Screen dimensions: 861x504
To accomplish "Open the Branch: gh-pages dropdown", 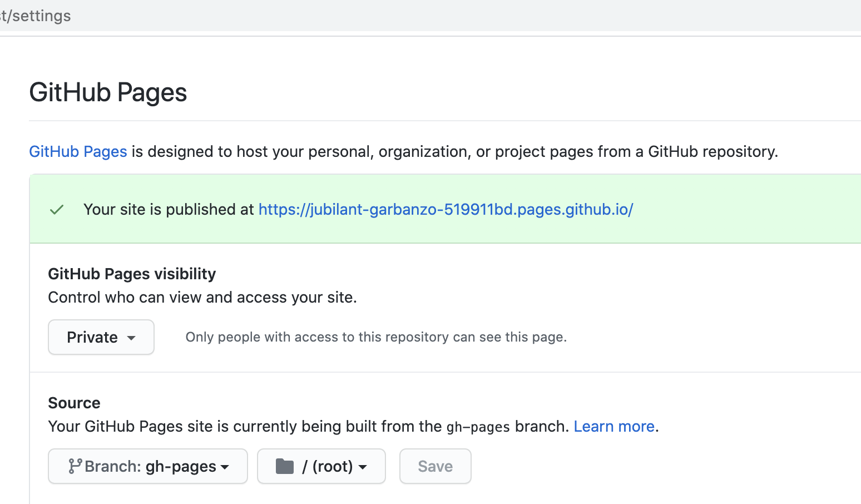I will point(148,466).
